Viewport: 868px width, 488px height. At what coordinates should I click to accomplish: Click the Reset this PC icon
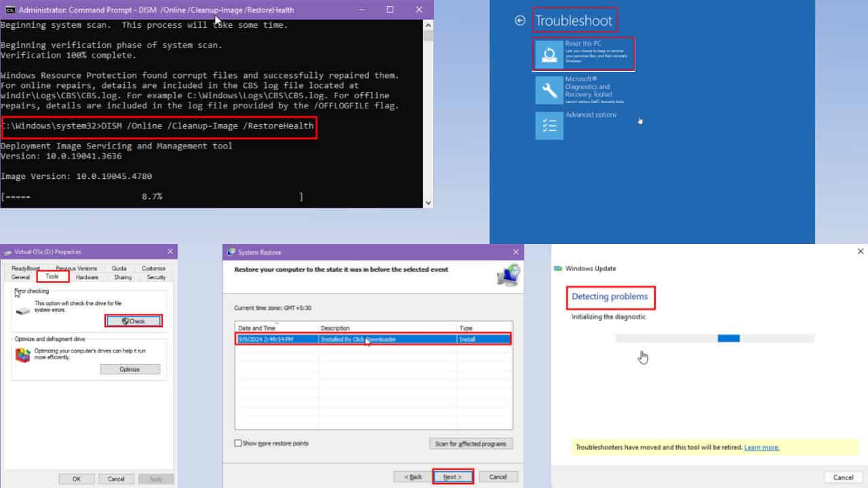point(549,54)
